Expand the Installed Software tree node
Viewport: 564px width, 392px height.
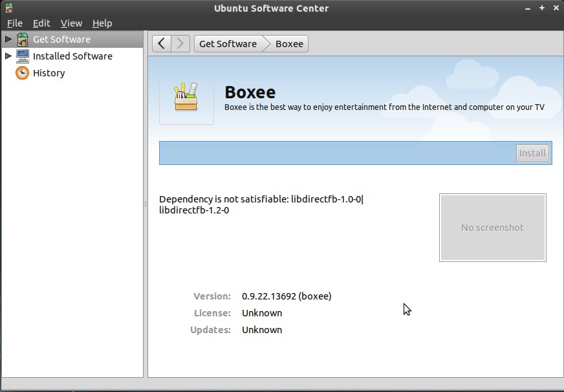coord(8,56)
